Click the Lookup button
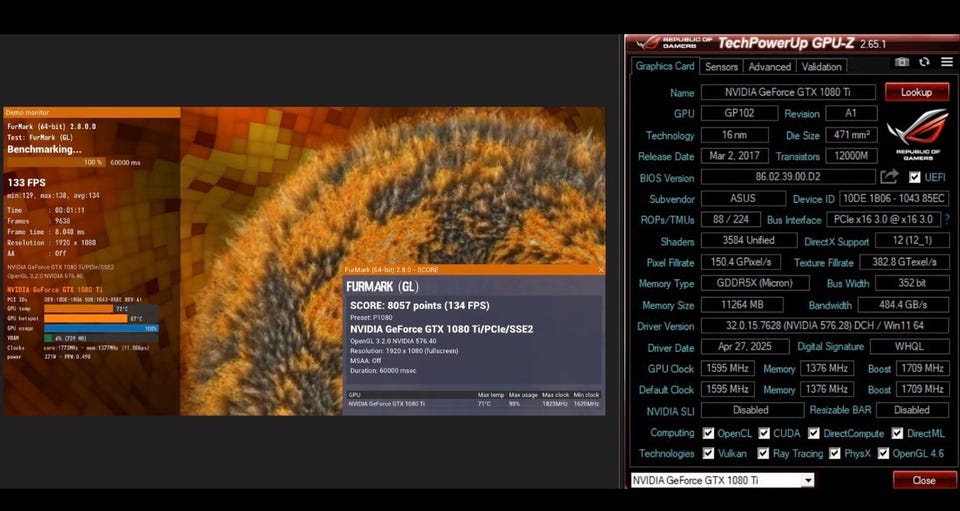960x511 pixels. tap(917, 92)
